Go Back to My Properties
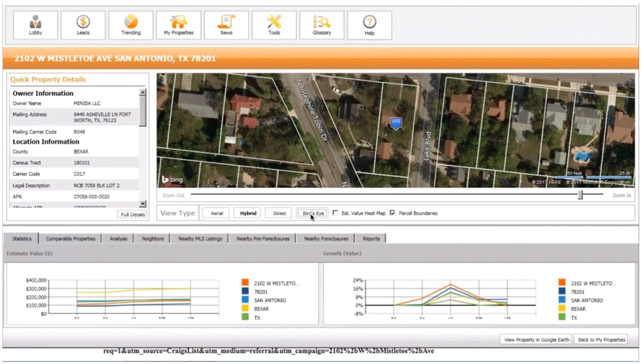Image resolution: width=641 pixels, height=364 pixels. [601, 340]
